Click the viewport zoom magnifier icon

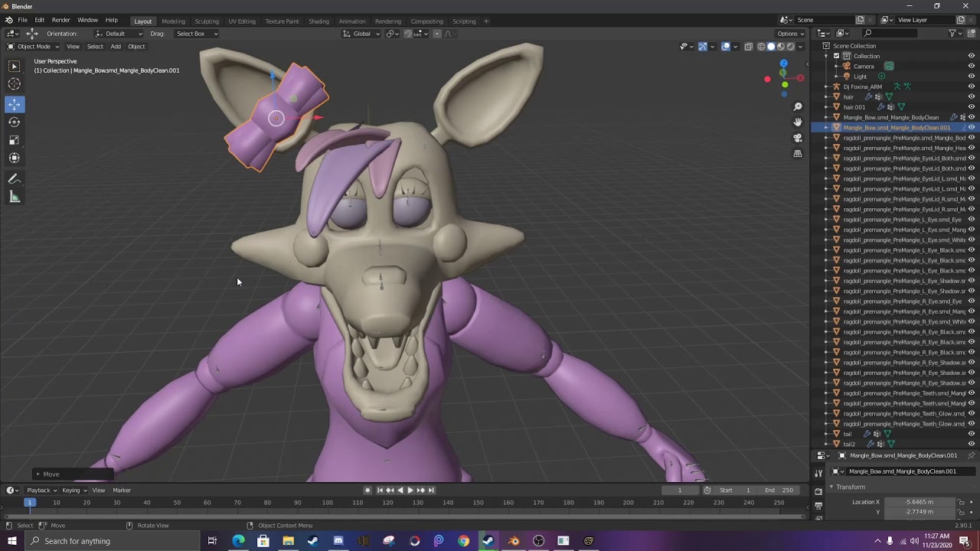click(798, 107)
